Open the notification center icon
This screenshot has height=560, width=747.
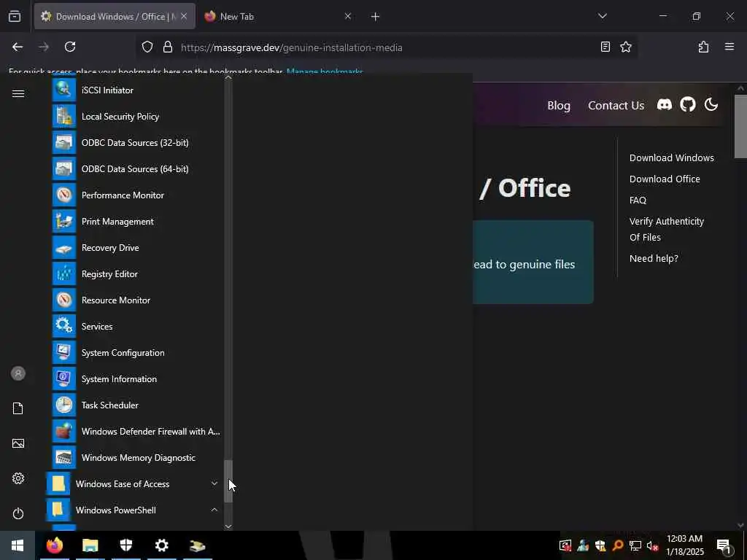724,545
